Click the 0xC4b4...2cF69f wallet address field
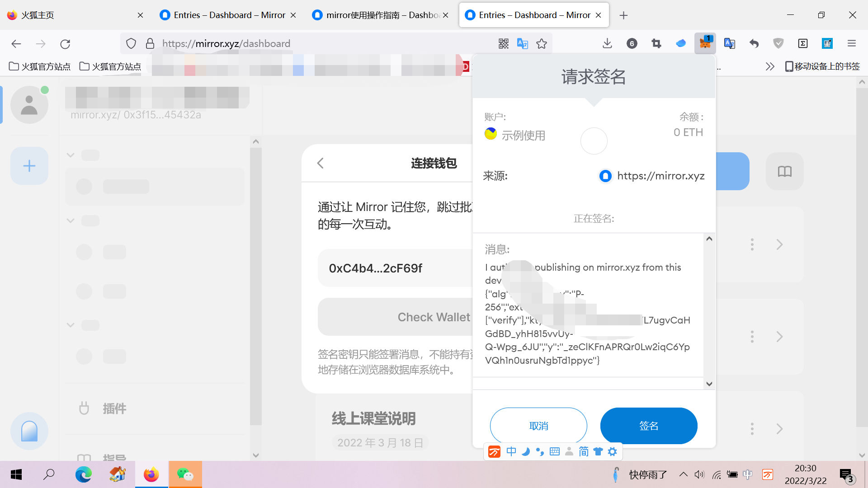The image size is (868, 488). pos(396,268)
